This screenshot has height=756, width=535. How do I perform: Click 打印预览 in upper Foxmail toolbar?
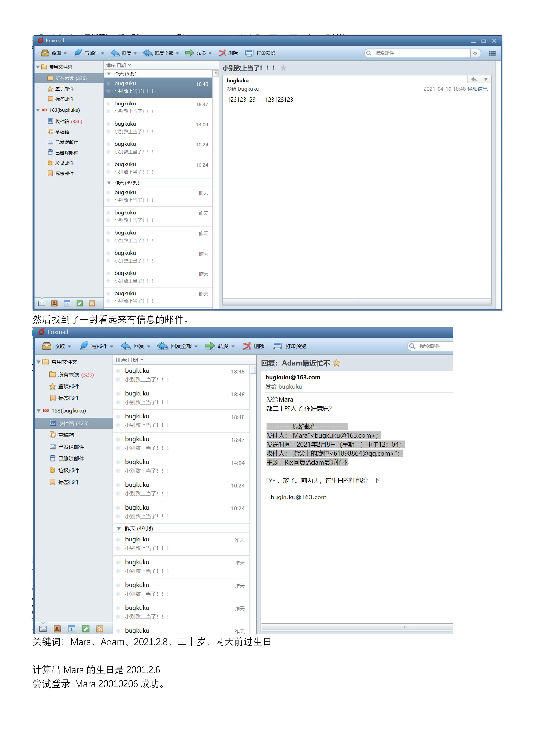(x=260, y=53)
